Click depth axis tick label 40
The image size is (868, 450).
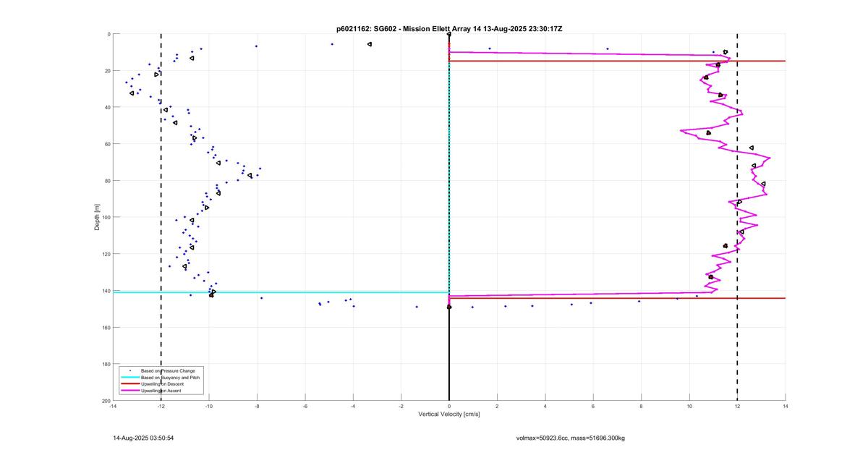coord(106,108)
